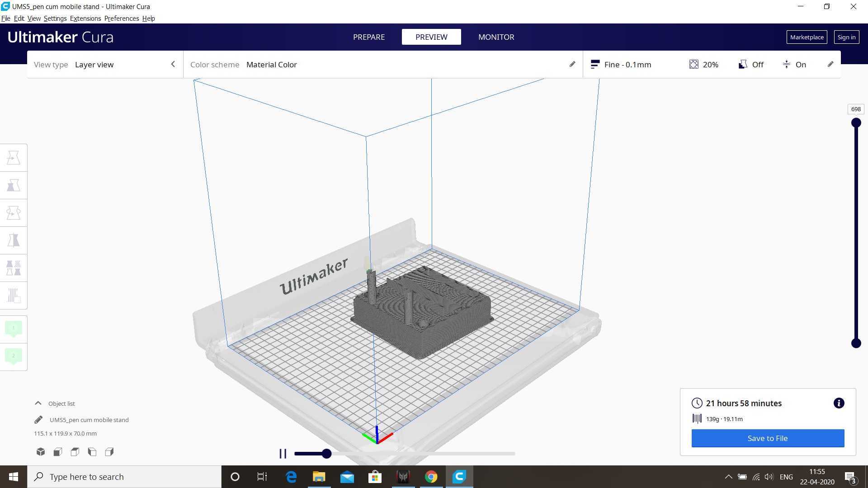Pause the layer simulation playback
868x488 pixels.
pos(283,453)
